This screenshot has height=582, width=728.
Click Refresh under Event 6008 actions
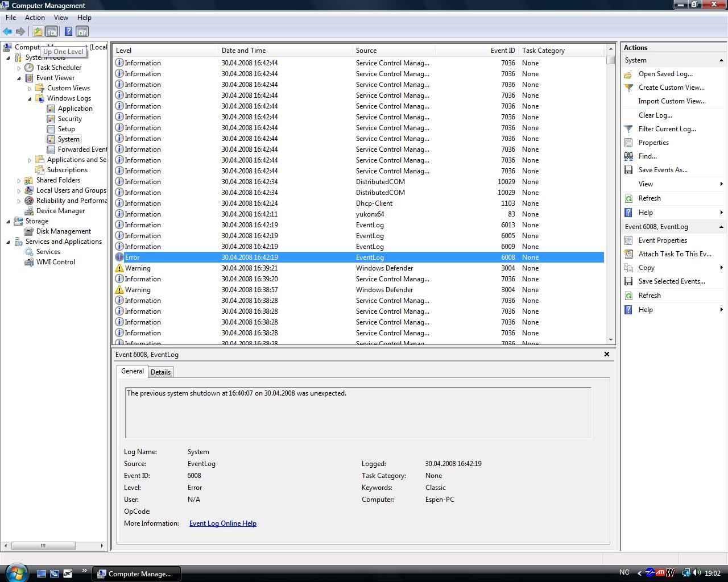click(x=650, y=296)
